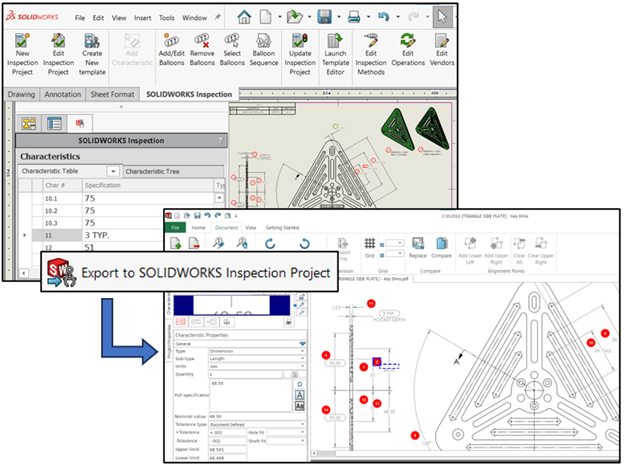The width and height of the screenshot is (624, 466).
Task: Click the red characteristic view icon
Action: (x=180, y=322)
